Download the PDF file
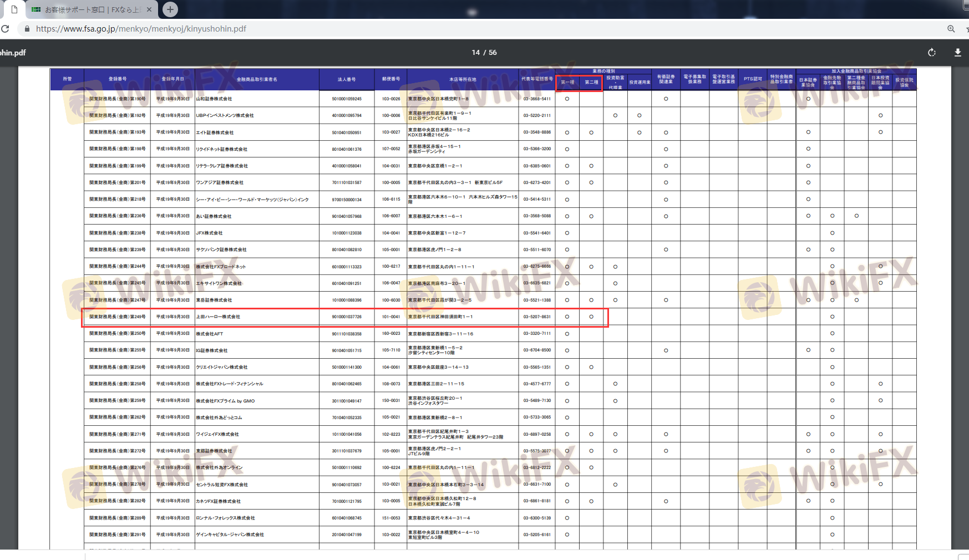This screenshot has width=969, height=560. click(x=957, y=52)
